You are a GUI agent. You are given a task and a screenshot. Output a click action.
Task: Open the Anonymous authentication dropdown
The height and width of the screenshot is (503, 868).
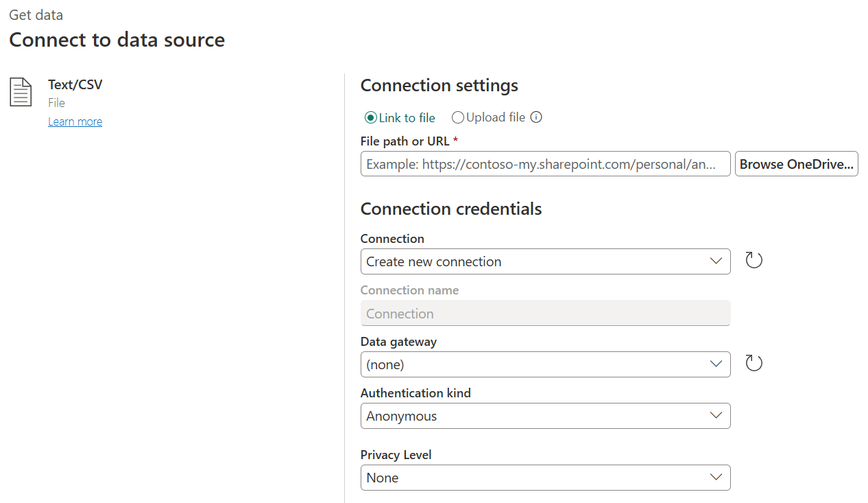545,416
